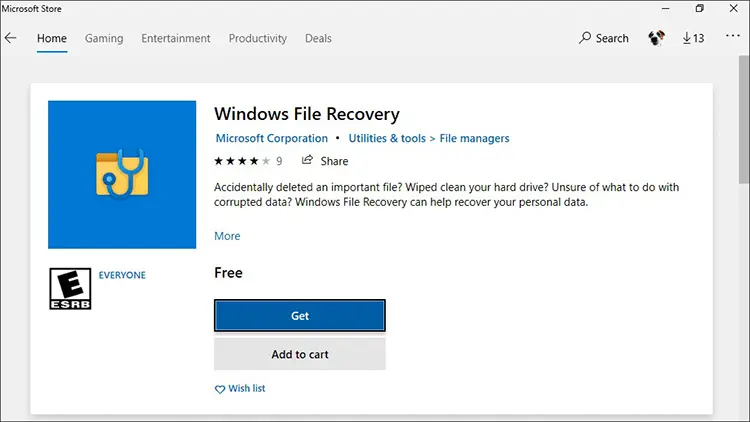The height and width of the screenshot is (422, 750).
Task: Open the Utilities & tools category link
Action: click(x=387, y=138)
